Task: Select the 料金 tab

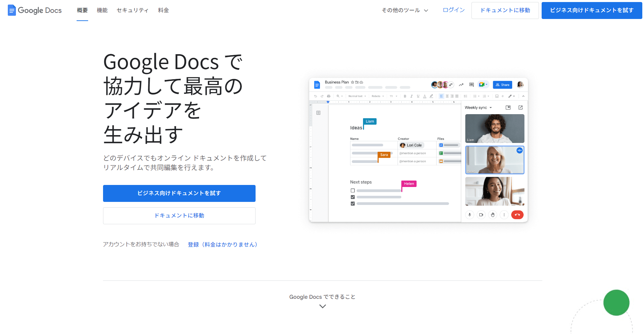Action: pos(163,11)
